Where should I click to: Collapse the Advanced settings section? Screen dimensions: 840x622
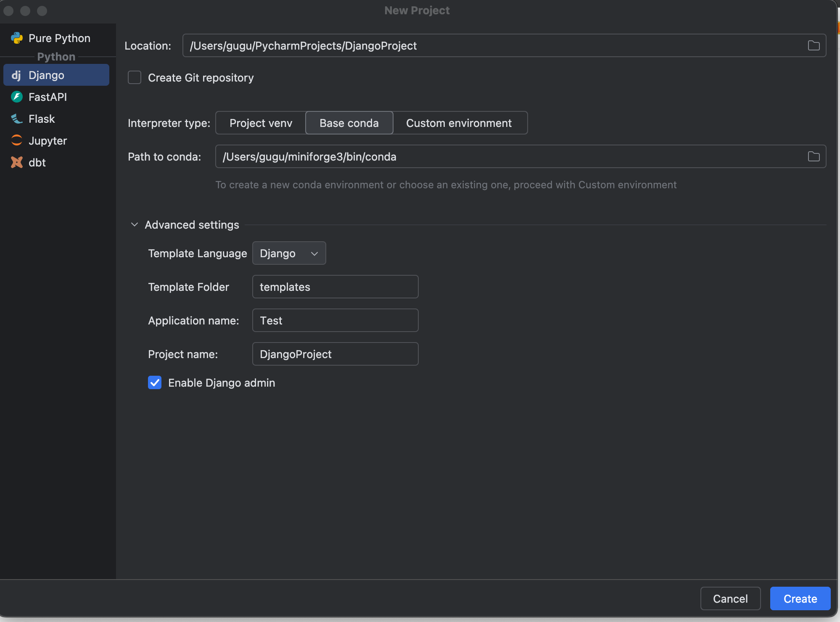135,225
